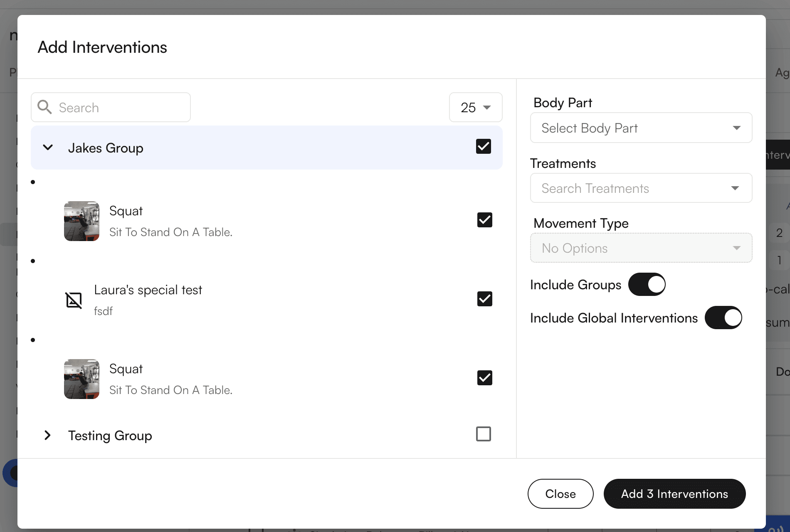Click the Movement Type No Options dropdown
790x532 pixels.
click(641, 248)
